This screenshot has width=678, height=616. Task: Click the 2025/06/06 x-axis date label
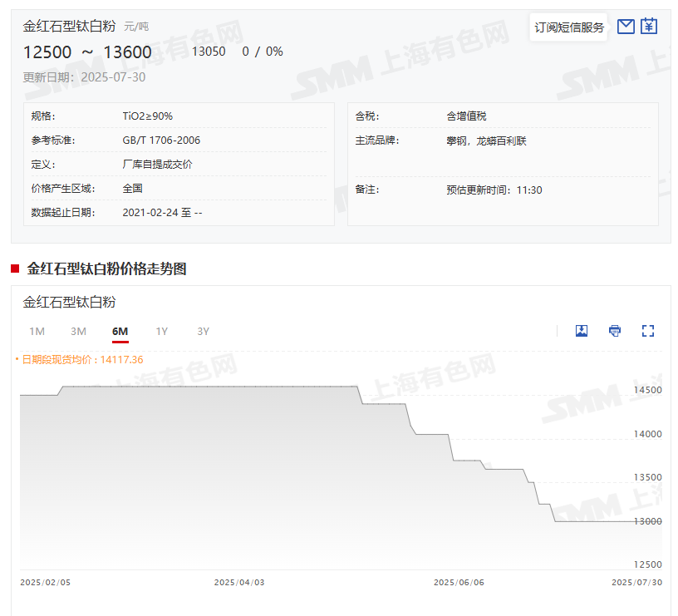click(x=459, y=583)
